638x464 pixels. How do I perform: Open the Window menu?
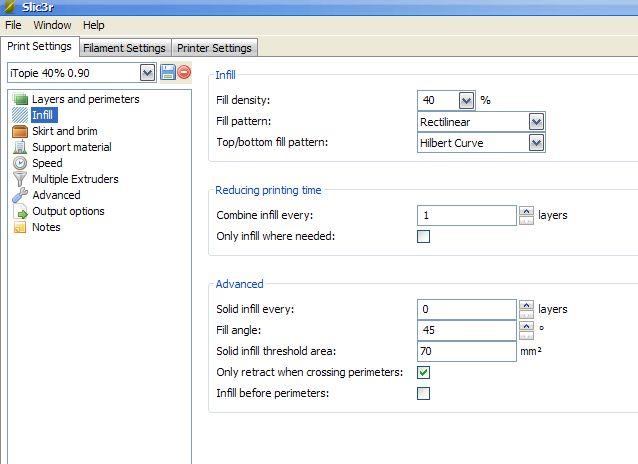click(52, 25)
